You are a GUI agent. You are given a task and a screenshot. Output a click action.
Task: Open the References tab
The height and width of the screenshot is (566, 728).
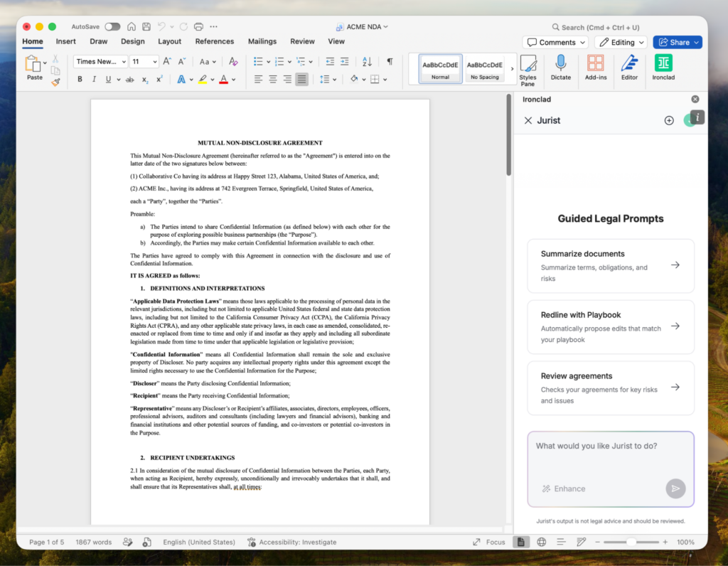click(x=215, y=41)
